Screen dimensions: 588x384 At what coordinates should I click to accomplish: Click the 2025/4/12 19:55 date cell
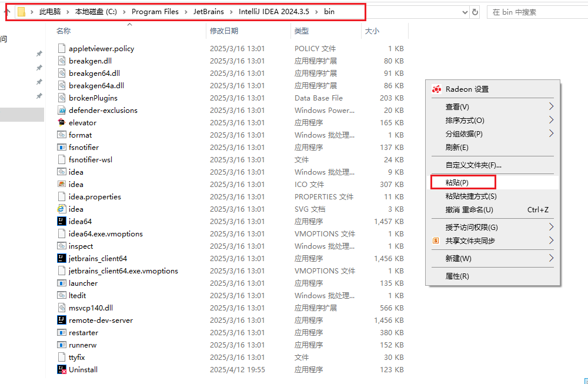(238, 369)
